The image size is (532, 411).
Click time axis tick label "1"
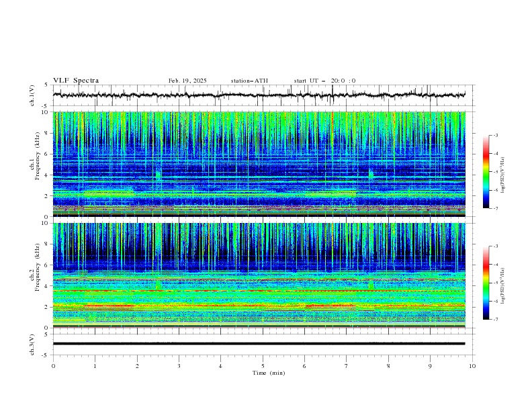pos(95,366)
